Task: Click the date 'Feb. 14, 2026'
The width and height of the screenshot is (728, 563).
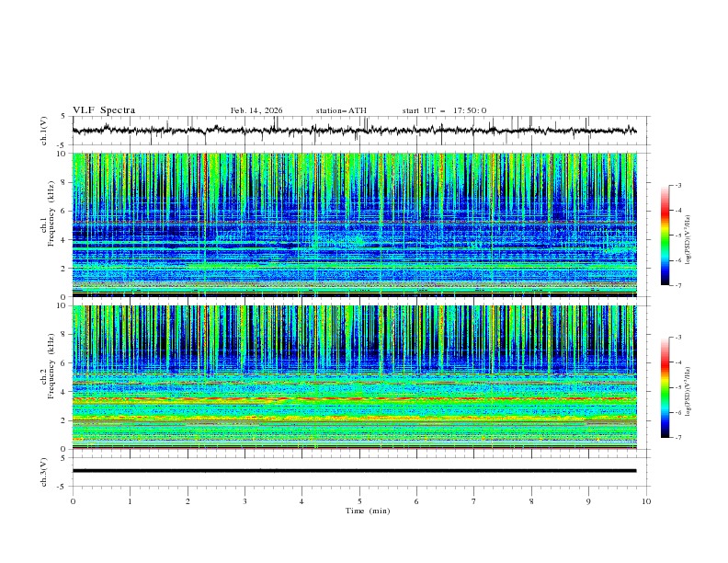Action: [x=256, y=110]
